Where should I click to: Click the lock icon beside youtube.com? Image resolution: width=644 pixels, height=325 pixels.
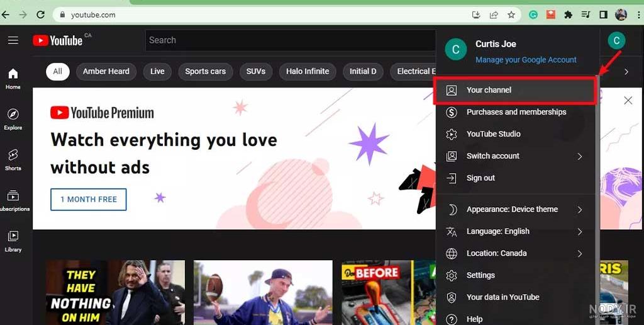62,15
